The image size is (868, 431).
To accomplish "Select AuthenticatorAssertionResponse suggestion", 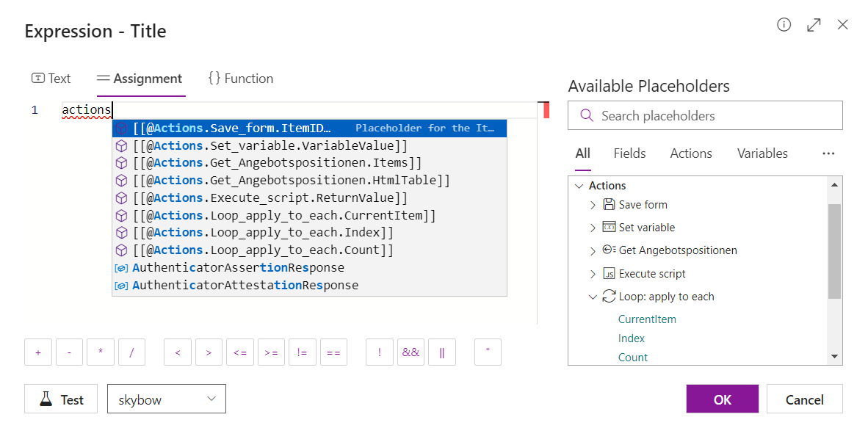I will tap(309, 268).
